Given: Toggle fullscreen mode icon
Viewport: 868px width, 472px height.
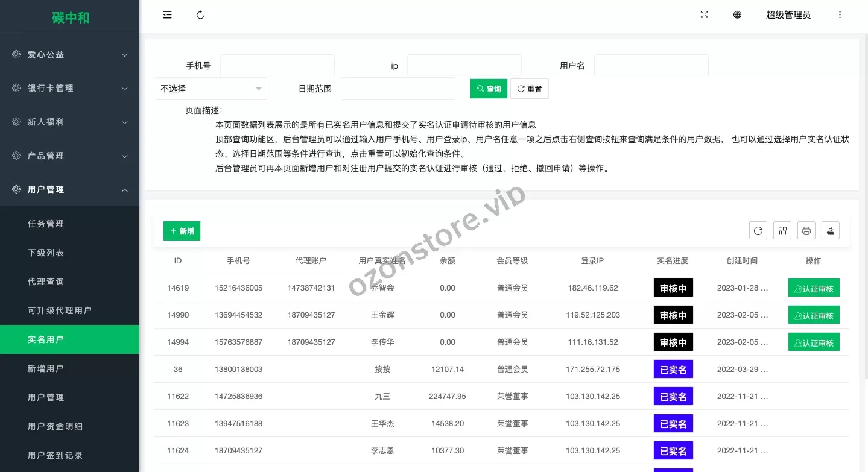Looking at the screenshot, I should coord(704,15).
